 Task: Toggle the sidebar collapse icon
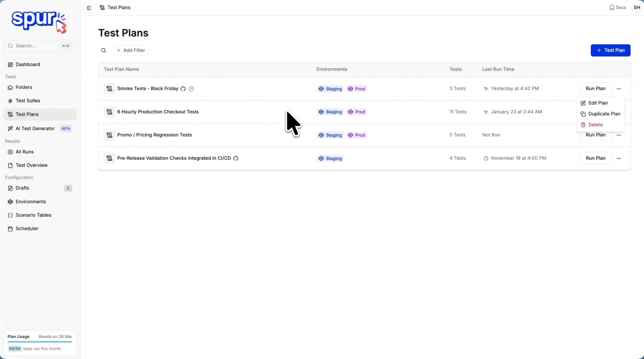[x=89, y=8]
